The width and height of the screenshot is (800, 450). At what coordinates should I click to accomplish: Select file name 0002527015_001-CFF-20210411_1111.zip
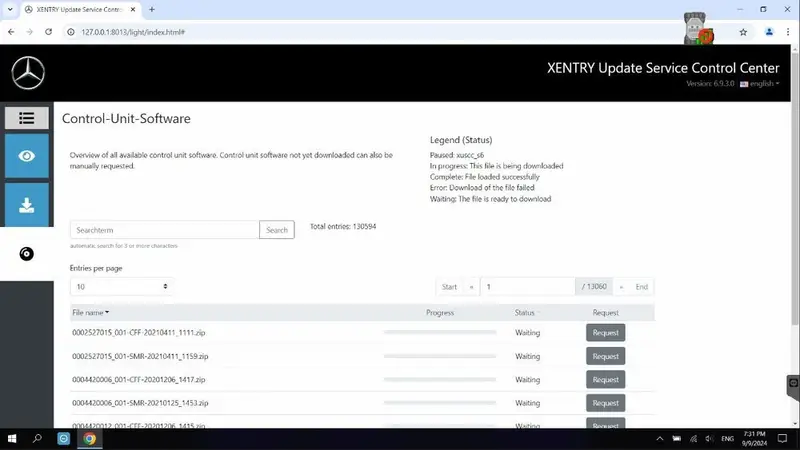click(x=139, y=333)
